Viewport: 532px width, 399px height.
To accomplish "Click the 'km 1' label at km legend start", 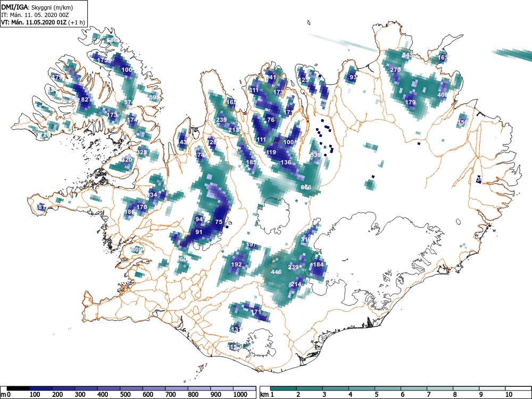I will [268, 394].
